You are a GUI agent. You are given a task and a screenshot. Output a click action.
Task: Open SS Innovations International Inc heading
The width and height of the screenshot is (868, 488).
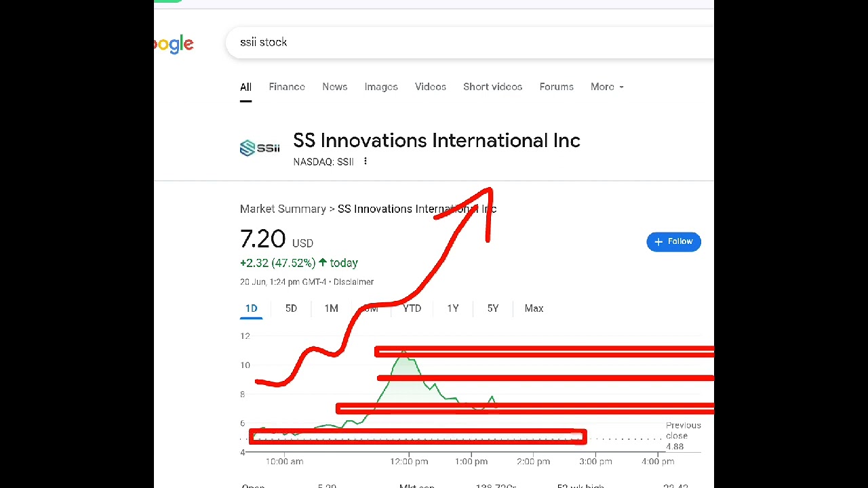437,140
